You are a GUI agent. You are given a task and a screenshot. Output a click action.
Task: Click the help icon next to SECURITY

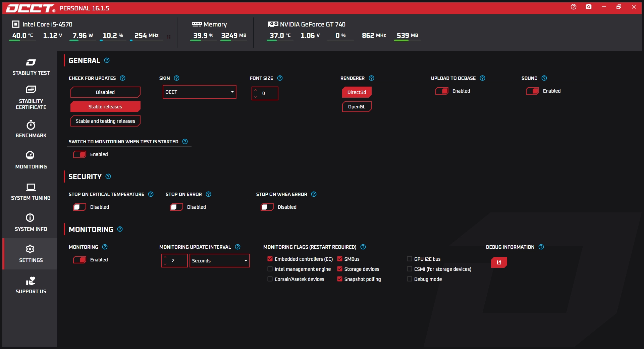click(108, 177)
